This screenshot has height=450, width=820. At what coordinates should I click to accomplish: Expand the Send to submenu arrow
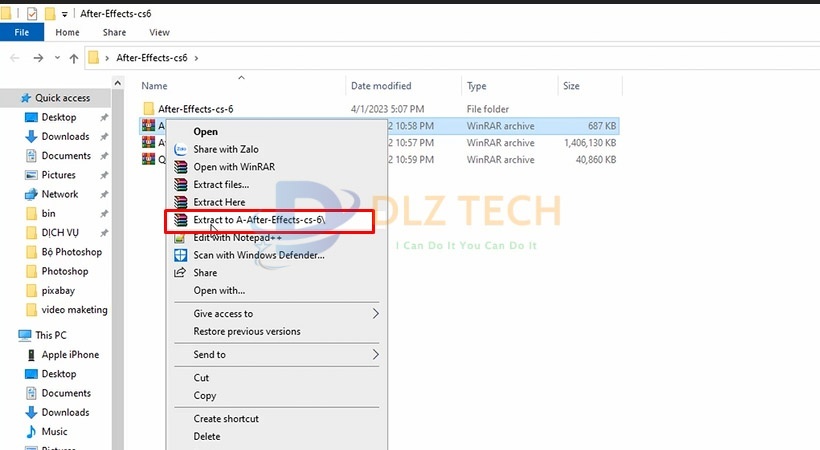(x=375, y=354)
